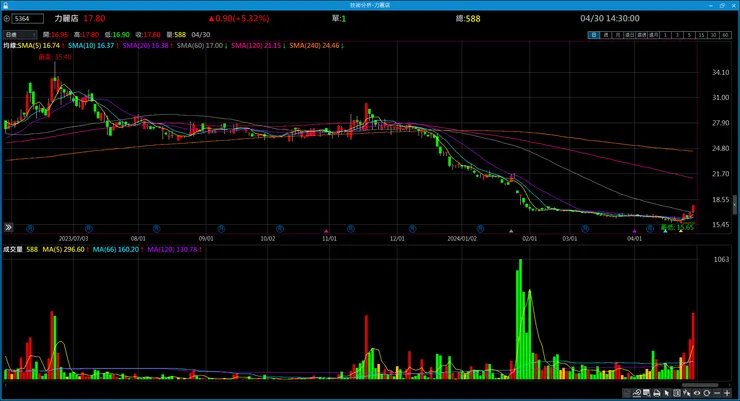Select the 60-minute interval button
The width and height of the screenshot is (740, 401).
click(x=725, y=35)
